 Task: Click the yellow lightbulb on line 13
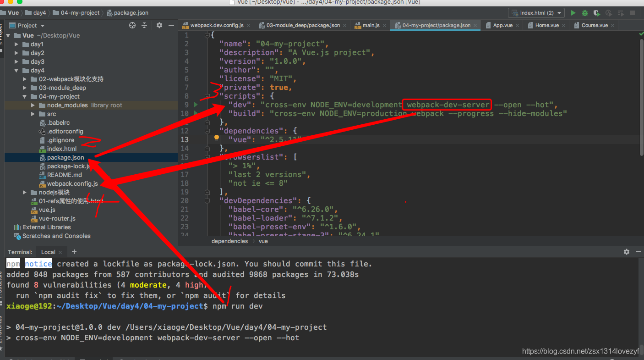217,138
